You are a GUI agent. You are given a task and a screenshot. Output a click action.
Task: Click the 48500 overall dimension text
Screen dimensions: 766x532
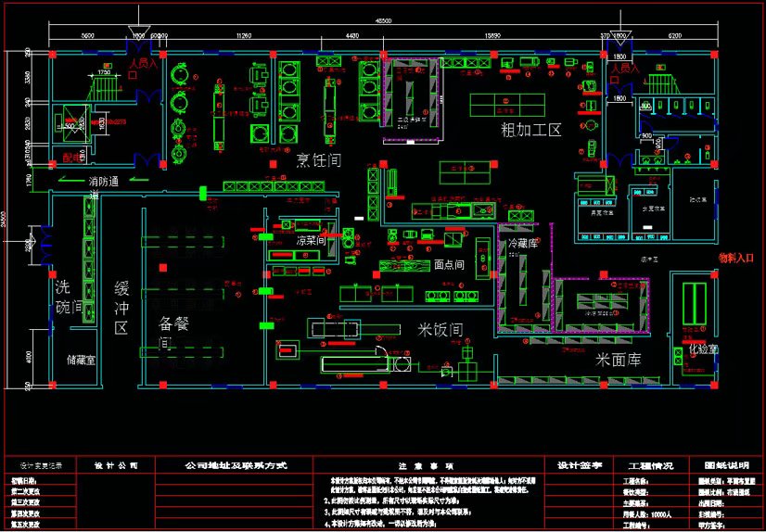pos(382,19)
